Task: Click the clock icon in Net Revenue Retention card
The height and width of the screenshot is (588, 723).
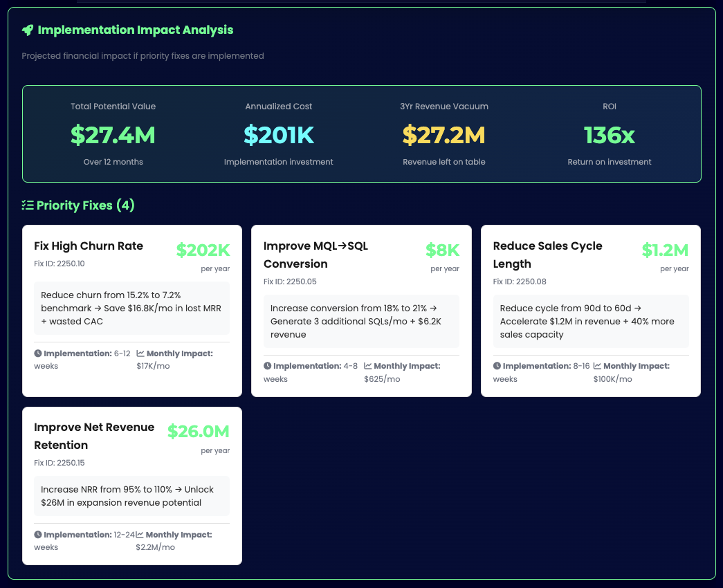Action: tap(37, 534)
